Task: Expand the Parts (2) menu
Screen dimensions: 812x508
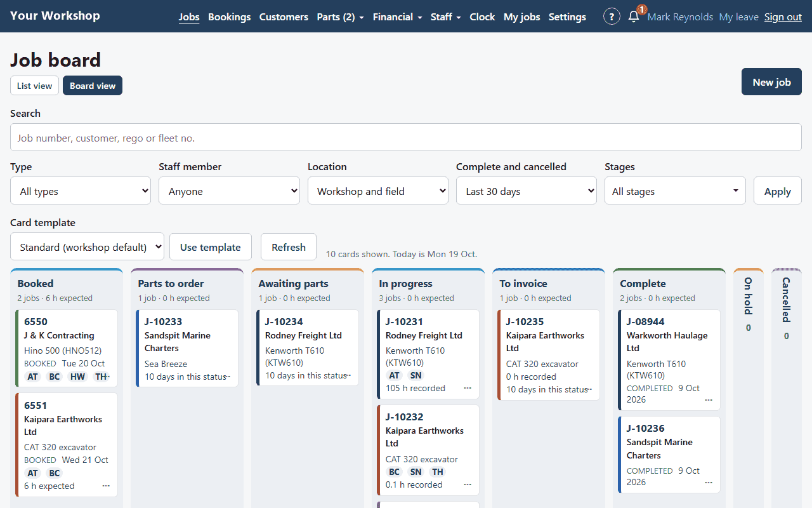Action: click(340, 17)
